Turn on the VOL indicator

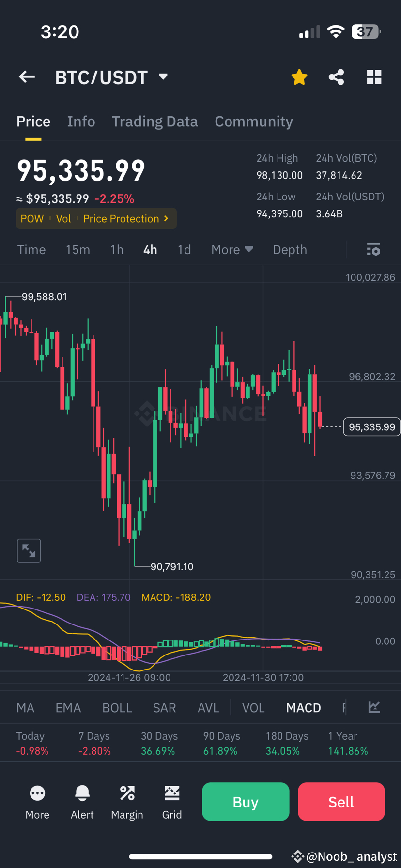coord(253,707)
